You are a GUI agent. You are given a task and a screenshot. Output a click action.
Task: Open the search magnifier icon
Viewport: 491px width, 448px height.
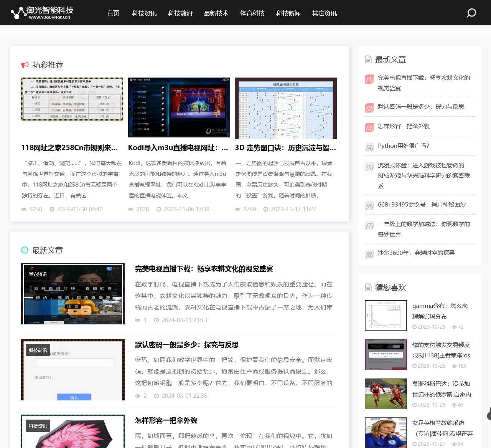pos(471,13)
